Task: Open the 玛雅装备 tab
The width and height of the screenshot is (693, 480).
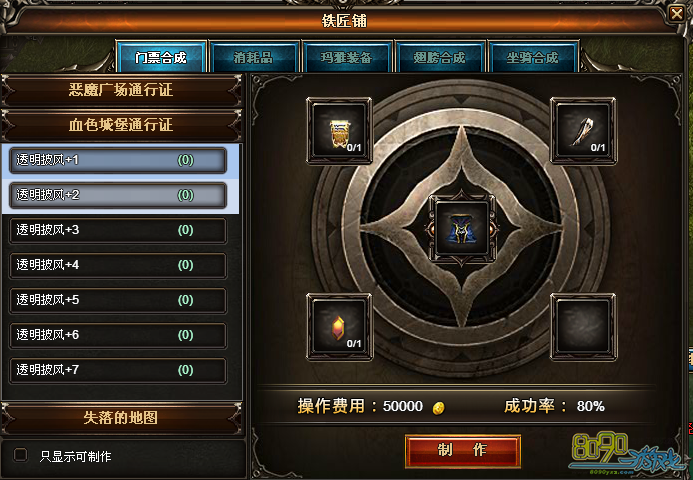Action: pyautogui.click(x=347, y=57)
